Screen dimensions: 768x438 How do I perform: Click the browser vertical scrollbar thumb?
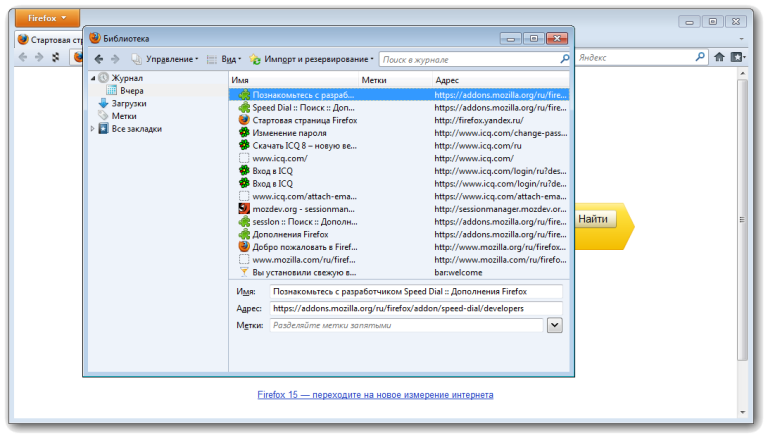pyautogui.click(x=743, y=219)
